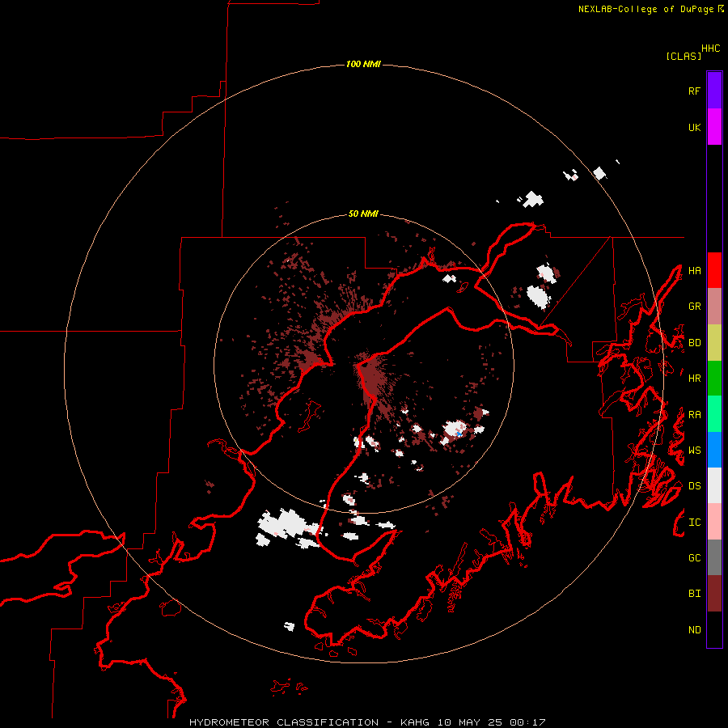
Task: Click the HR legend label
Action: tap(694, 379)
